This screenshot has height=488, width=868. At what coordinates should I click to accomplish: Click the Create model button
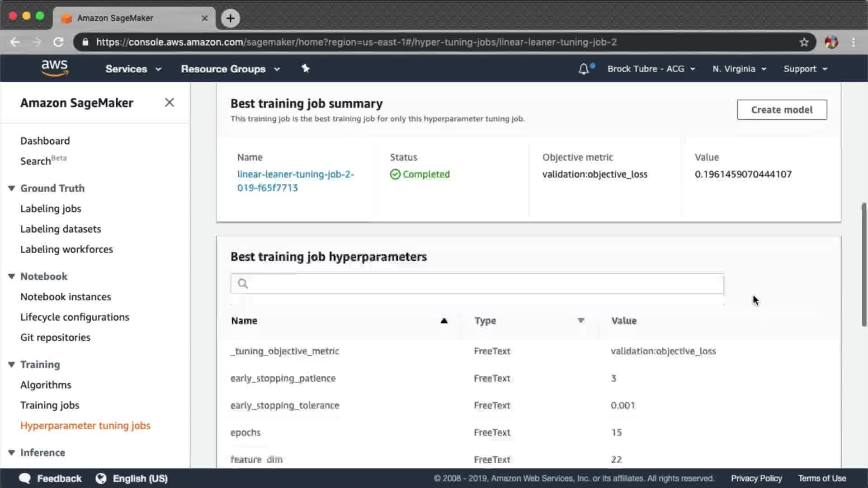click(x=782, y=110)
